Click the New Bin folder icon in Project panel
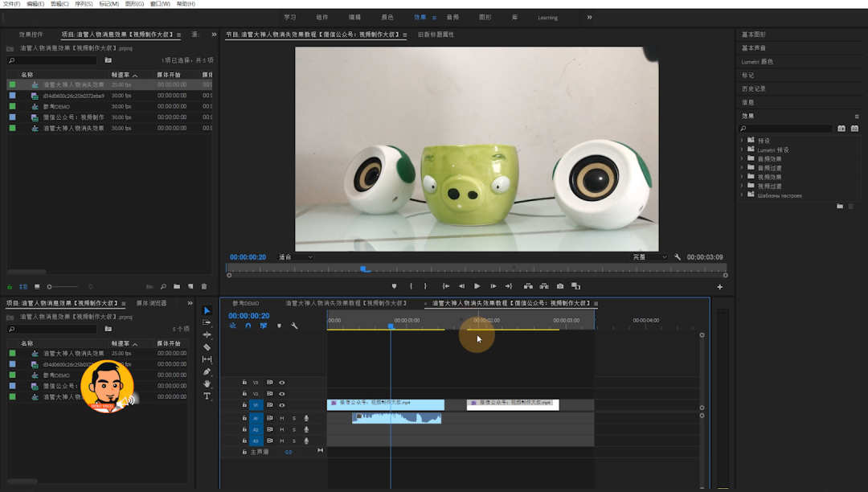This screenshot has height=492, width=868. (177, 286)
